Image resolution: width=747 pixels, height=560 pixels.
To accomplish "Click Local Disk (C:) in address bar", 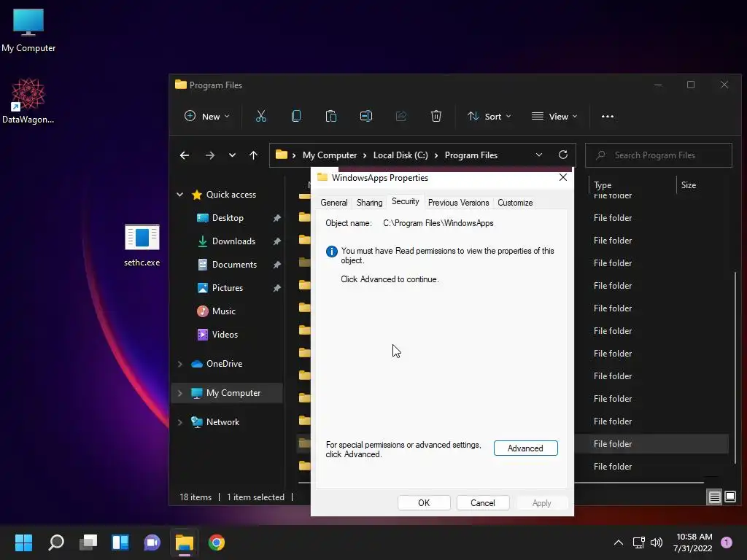I will coord(400,155).
